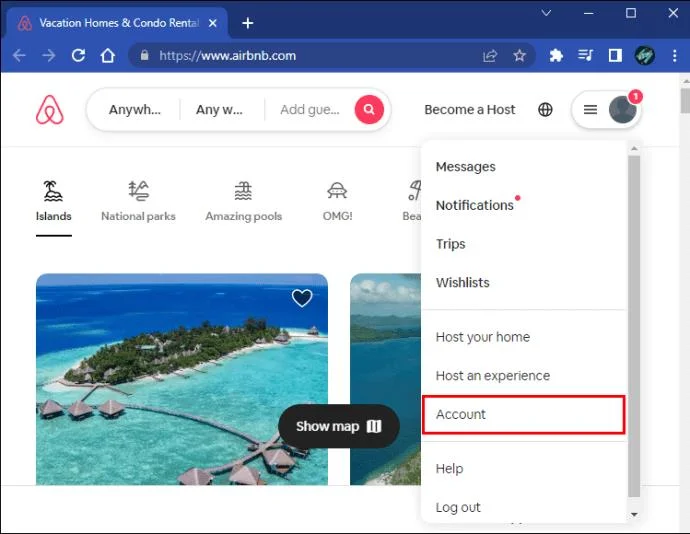Screen dimensions: 690x534
Task: Bookmark page with the star icon
Action: coord(520,55)
